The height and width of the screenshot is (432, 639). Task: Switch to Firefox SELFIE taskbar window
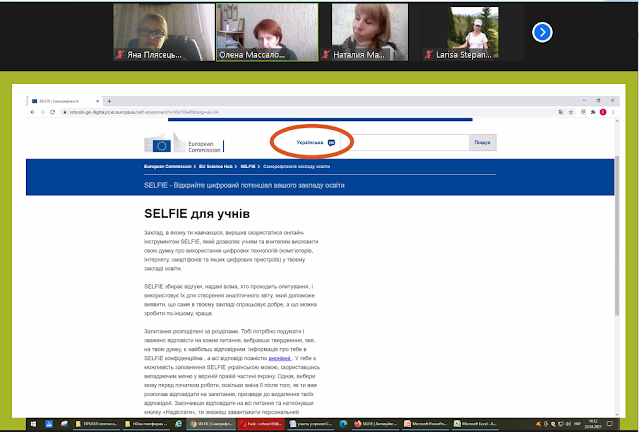coord(376,424)
